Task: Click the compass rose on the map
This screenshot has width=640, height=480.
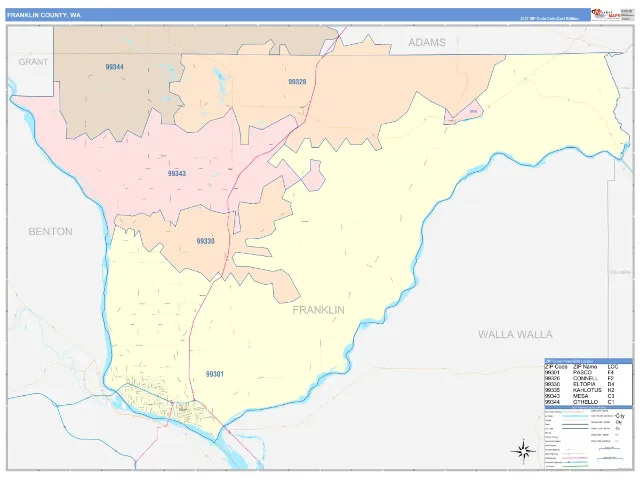Action: click(523, 451)
